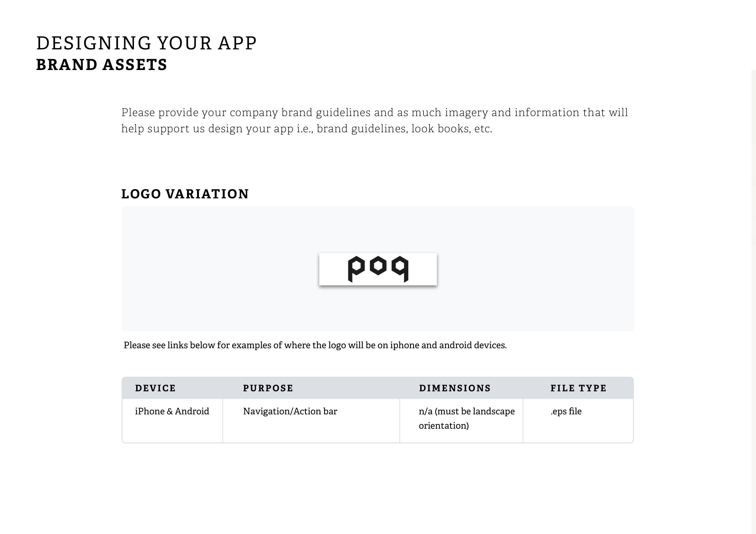Click the brand guidelines intro paragraph

pyautogui.click(x=375, y=120)
